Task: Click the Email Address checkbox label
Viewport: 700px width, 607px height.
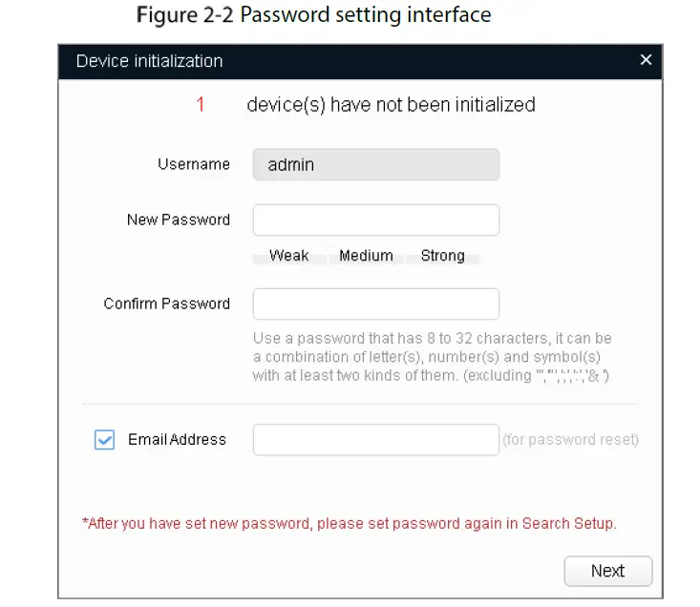Action: (177, 440)
